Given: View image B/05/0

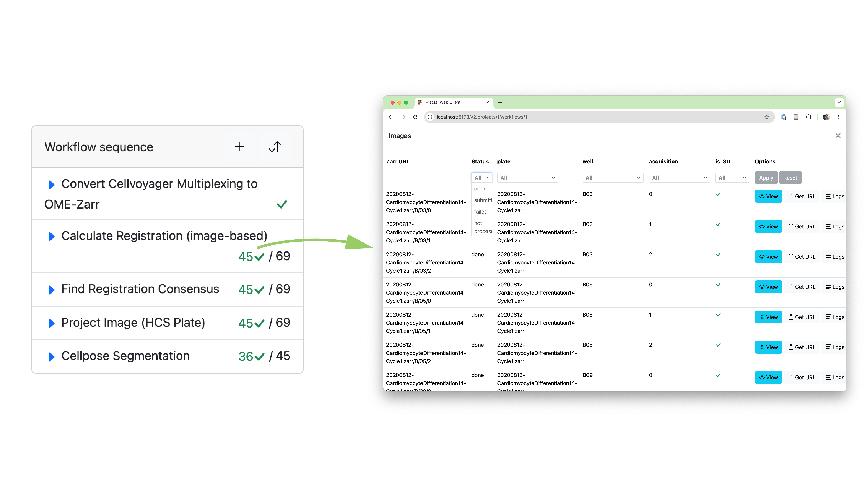Looking at the screenshot, I should click(x=768, y=287).
